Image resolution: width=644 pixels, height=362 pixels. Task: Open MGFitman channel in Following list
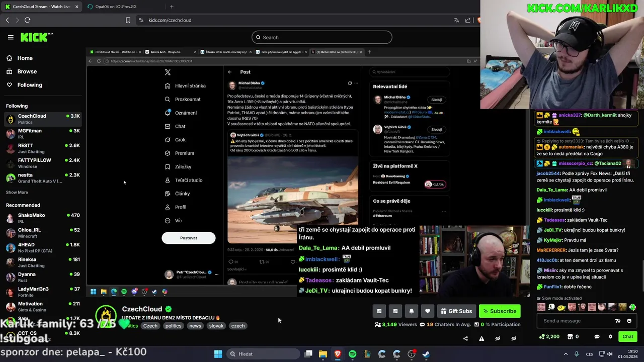(x=43, y=134)
